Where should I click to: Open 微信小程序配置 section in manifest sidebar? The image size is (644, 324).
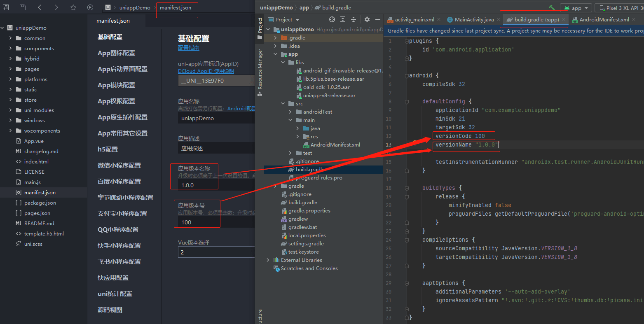coord(119,165)
